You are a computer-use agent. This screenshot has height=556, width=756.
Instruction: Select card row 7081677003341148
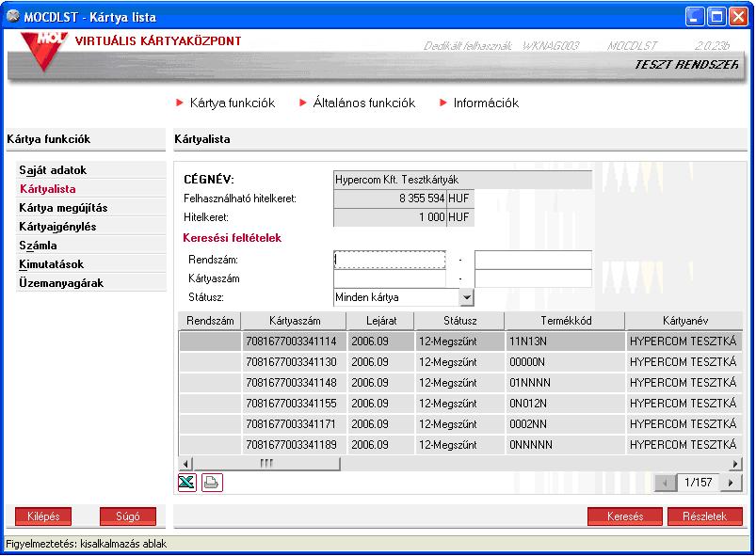coord(460,383)
